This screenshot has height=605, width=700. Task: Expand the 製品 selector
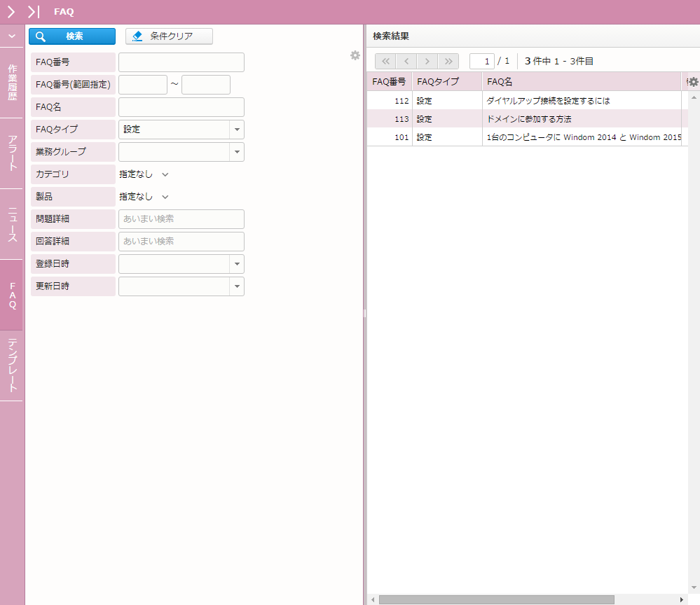[165, 197]
